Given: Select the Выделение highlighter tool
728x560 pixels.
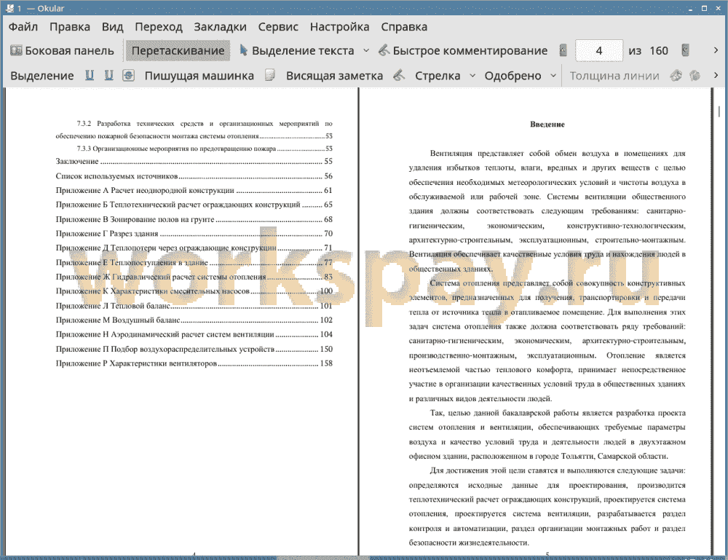Looking at the screenshot, I should (x=41, y=76).
